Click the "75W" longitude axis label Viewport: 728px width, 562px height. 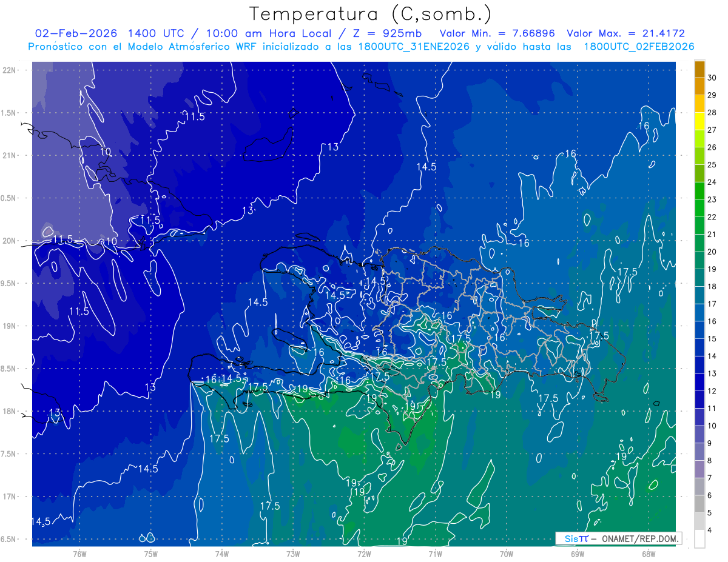(151, 554)
